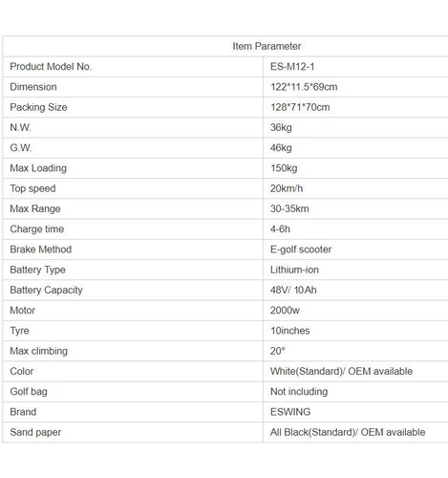Click the Brand value ESWING

point(290,412)
